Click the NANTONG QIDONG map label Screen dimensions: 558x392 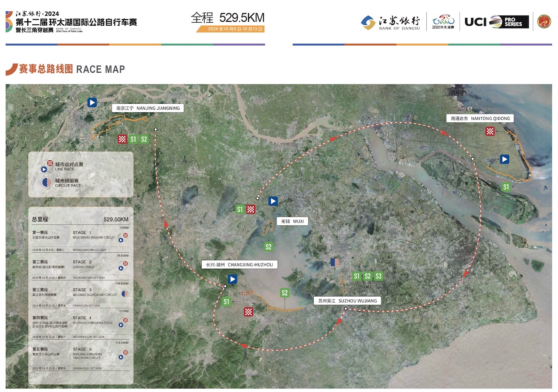480,118
